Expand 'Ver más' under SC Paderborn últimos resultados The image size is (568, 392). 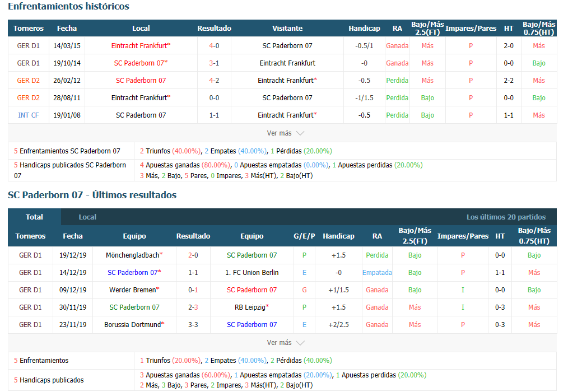click(x=285, y=342)
